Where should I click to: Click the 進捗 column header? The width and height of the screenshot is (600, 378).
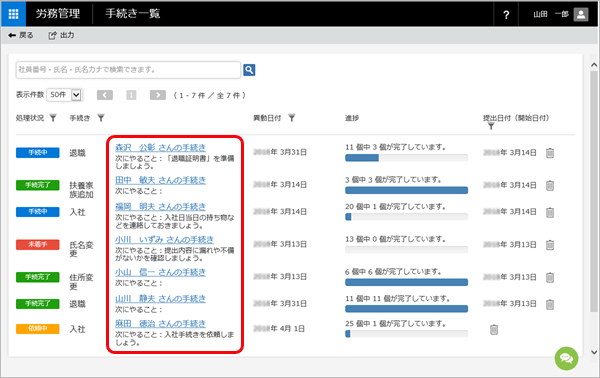click(x=352, y=118)
